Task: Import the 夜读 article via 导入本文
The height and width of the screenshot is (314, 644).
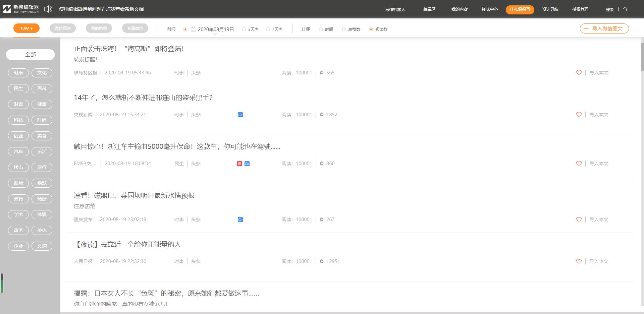Action: coord(599,261)
